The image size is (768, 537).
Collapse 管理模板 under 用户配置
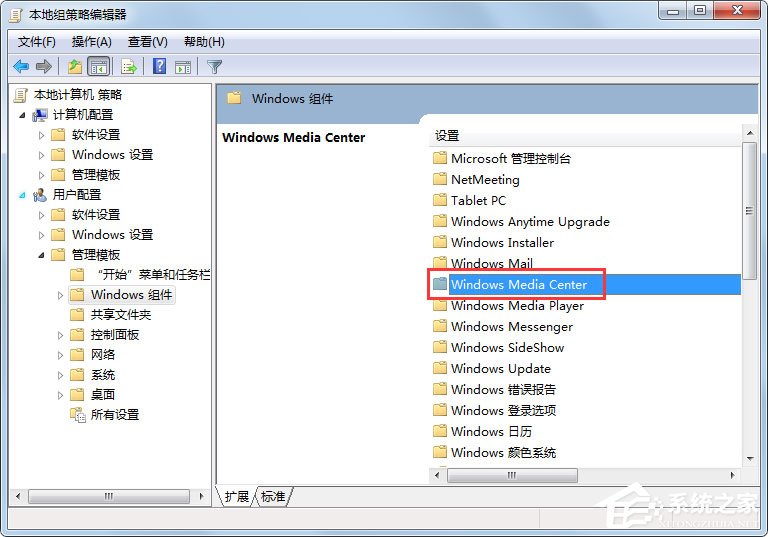coord(42,255)
